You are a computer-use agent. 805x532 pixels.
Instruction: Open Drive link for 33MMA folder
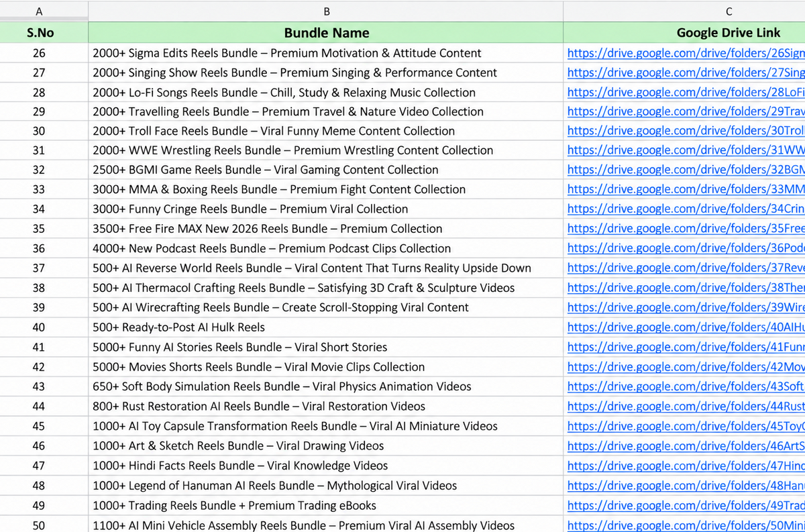pyautogui.click(x=686, y=189)
